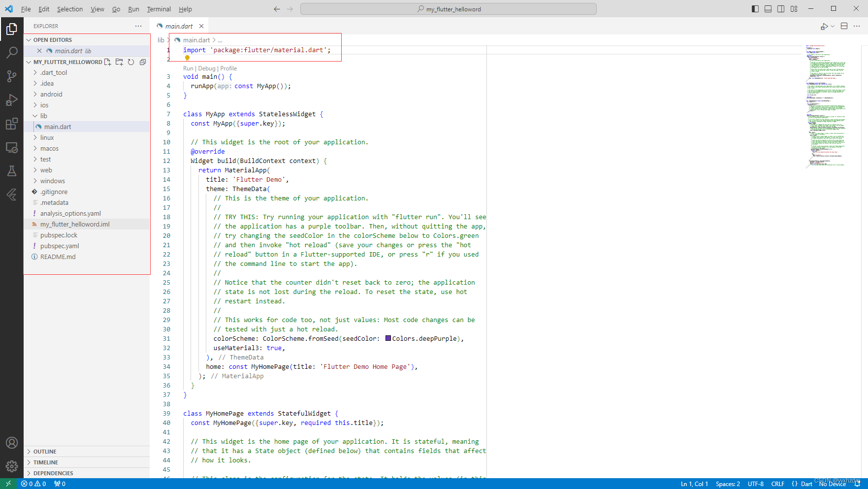Viewport: 868px width, 489px height.
Task: Open the Testing view with the beaker icon
Action: coord(12,171)
